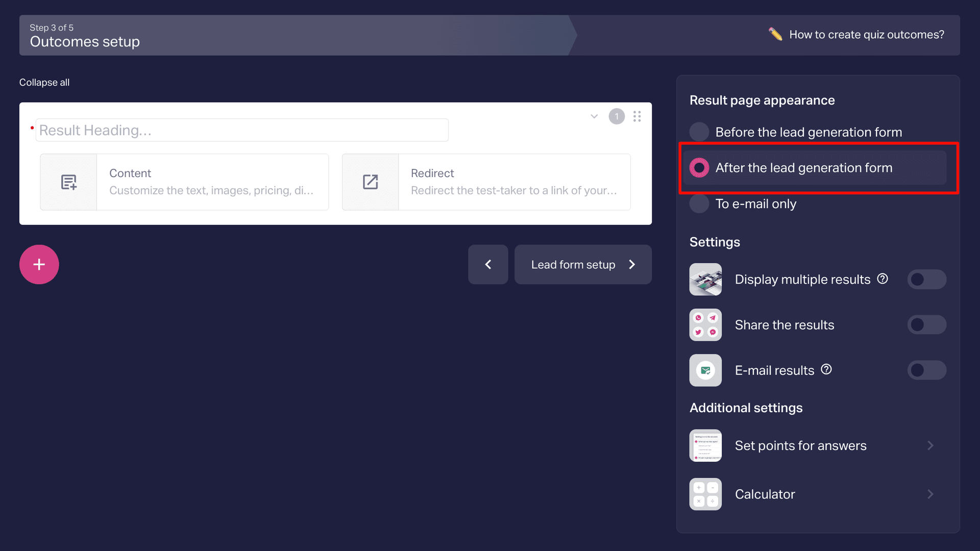Viewport: 980px width, 551px height.
Task: Enable the Display multiple results toggle
Action: coord(927,279)
